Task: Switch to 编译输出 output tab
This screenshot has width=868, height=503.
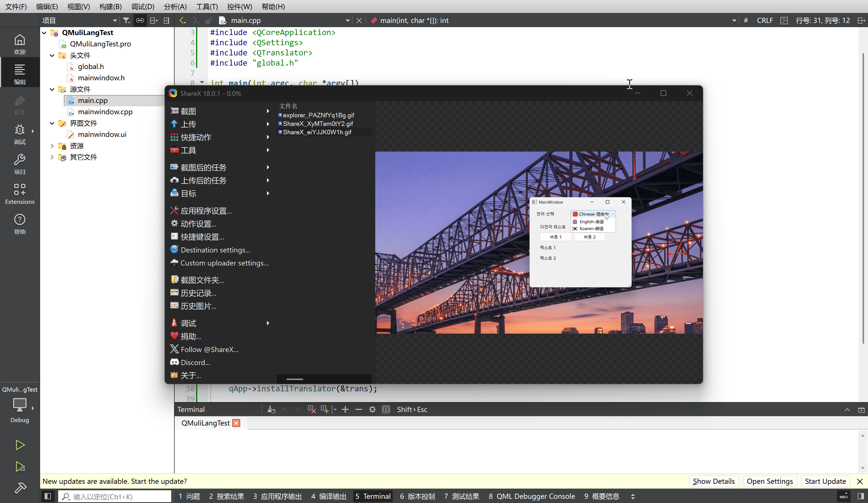Action: coord(329,496)
